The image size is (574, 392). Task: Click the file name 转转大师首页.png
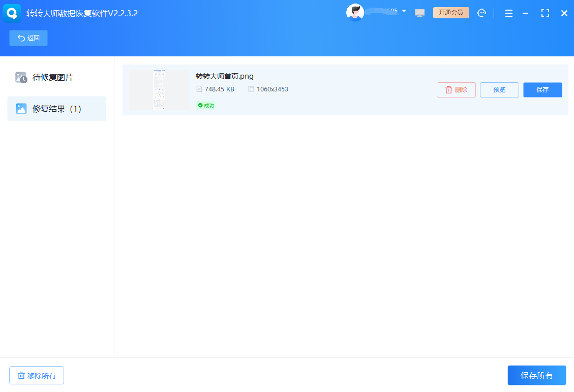[x=224, y=76]
